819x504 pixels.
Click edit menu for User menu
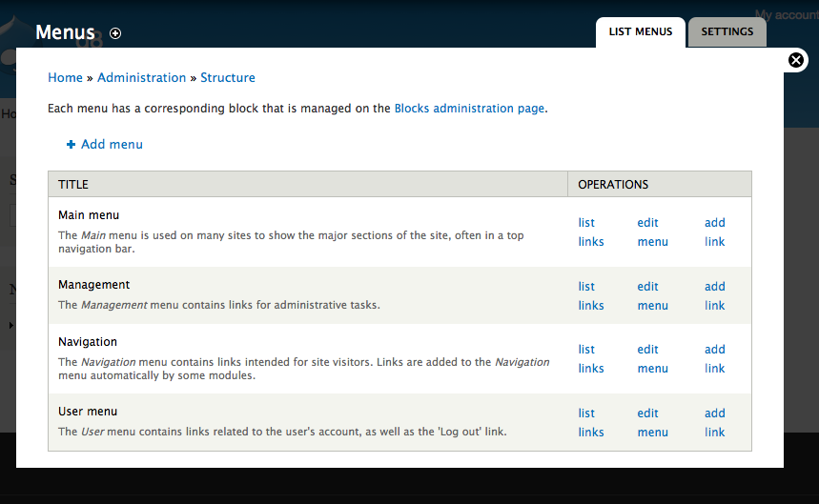click(653, 423)
